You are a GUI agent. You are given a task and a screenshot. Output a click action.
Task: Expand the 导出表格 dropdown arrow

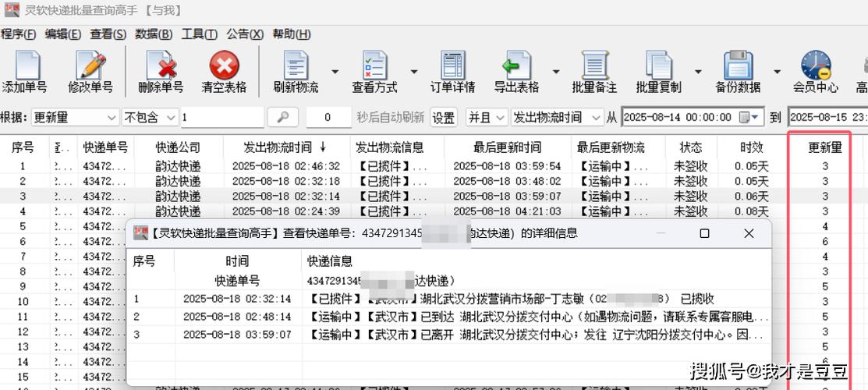coord(556,72)
